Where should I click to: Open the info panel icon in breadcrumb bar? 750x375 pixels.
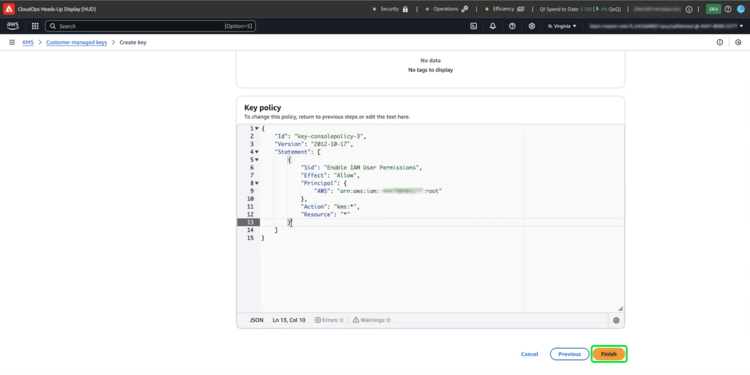pos(719,43)
